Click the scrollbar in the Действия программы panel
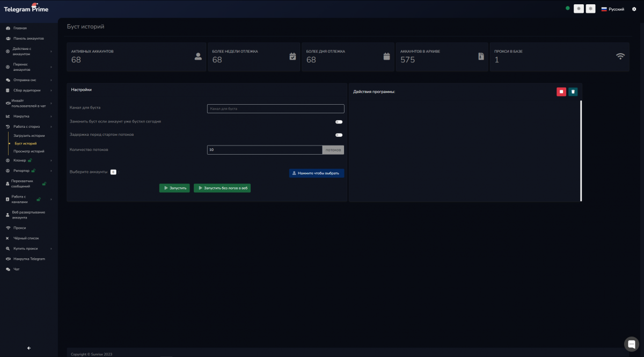This screenshot has height=357, width=644. coord(581,150)
